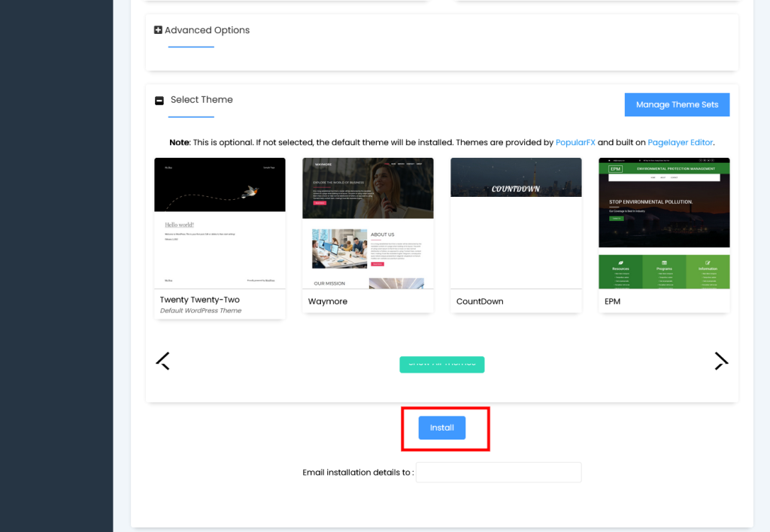This screenshot has height=532, width=770.
Task: Click the CountDown name text below preview
Action: tap(480, 301)
